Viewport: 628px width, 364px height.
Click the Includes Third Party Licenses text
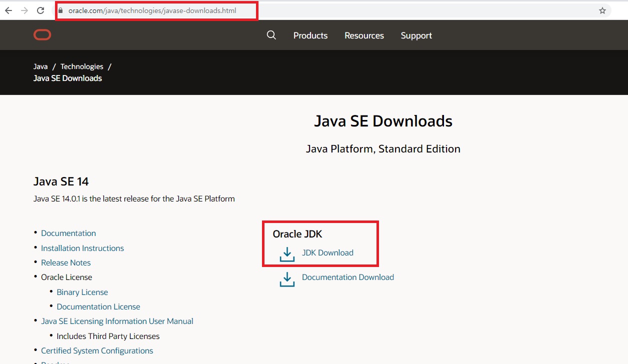pyautogui.click(x=108, y=336)
